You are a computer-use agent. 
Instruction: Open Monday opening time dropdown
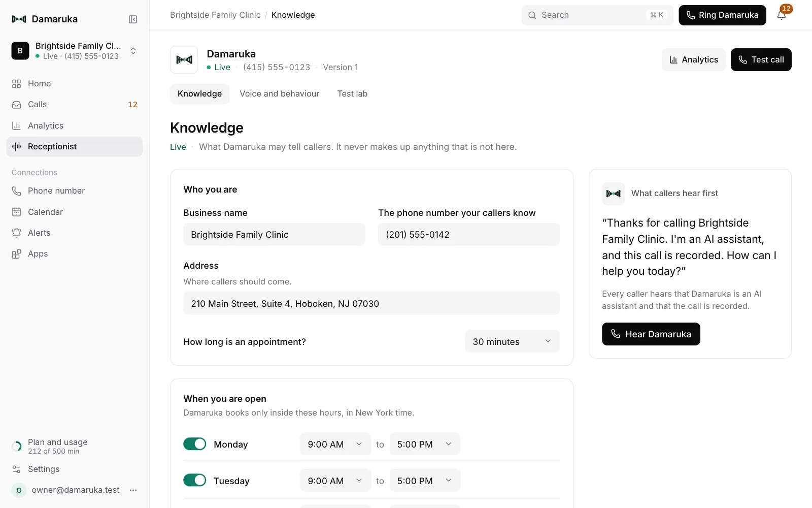click(x=335, y=444)
